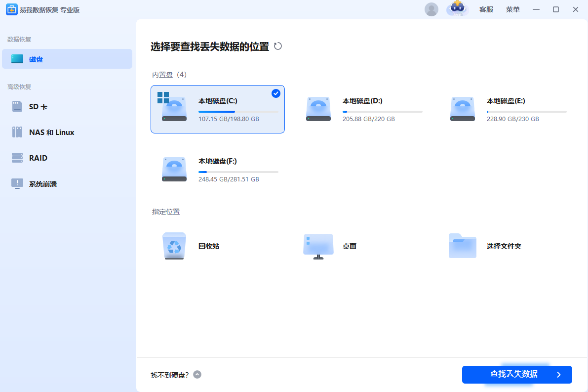Click the C: drive usage bar
Screen dimensions: 588x392
pyautogui.click(x=238, y=112)
